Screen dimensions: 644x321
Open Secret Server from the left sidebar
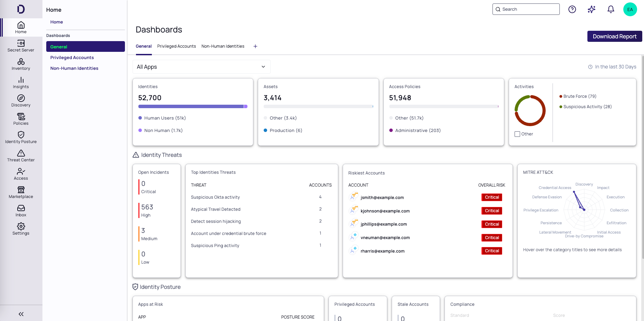pos(21,46)
